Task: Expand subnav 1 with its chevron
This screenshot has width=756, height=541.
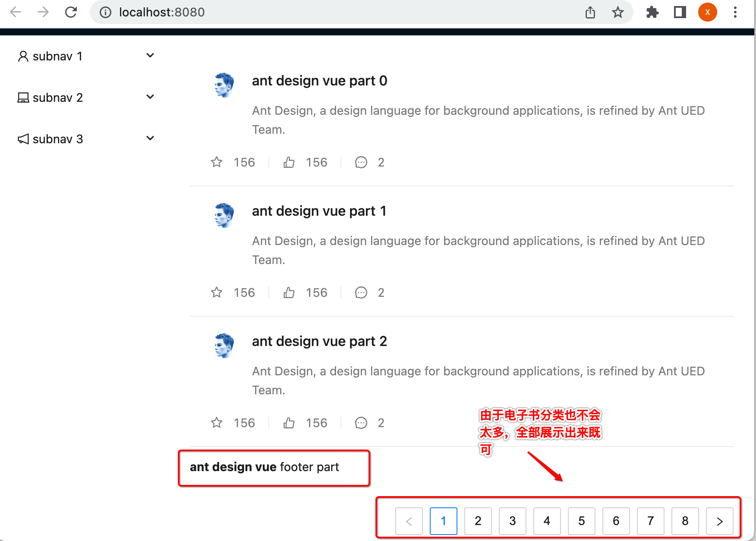Action: [x=150, y=56]
